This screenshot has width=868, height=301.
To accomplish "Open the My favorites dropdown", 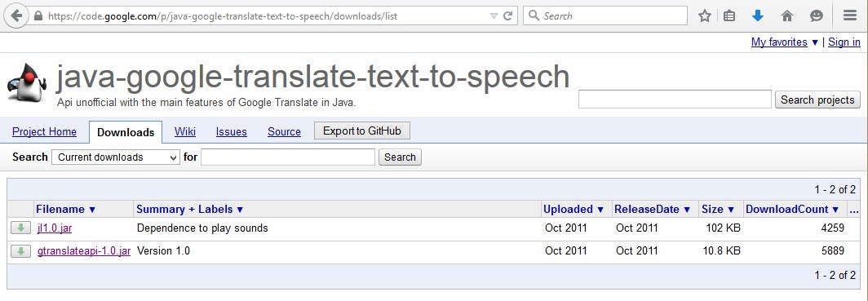I will point(785,42).
